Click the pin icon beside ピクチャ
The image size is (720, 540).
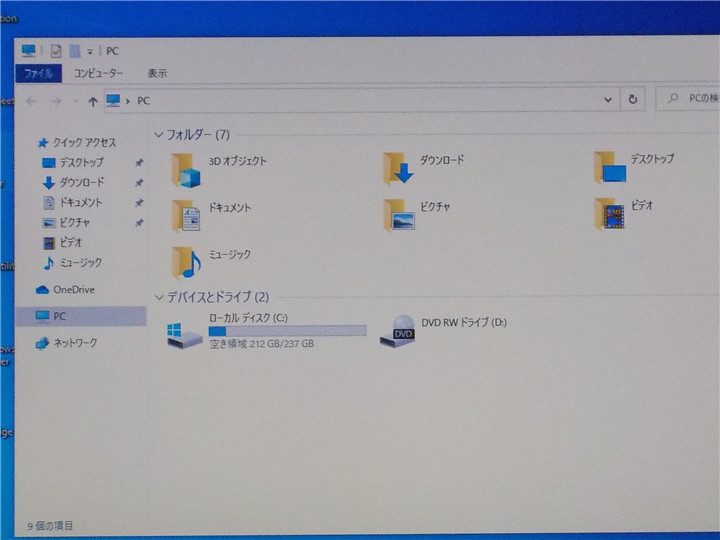[139, 223]
